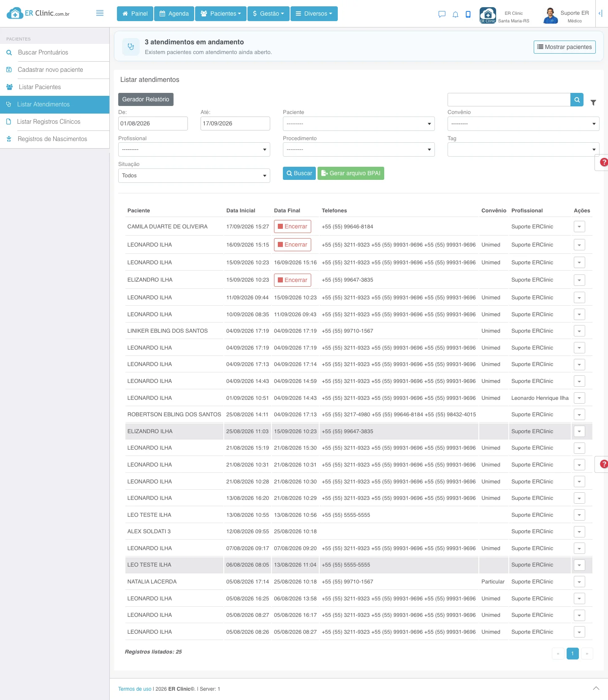
Task: Open the Pacientes dropdown menu
Action: coord(221,14)
